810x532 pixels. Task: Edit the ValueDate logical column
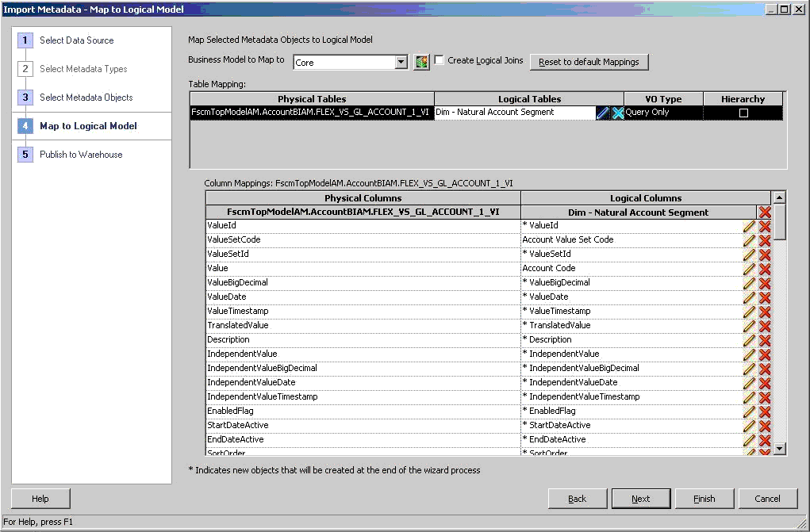pyautogui.click(x=749, y=297)
